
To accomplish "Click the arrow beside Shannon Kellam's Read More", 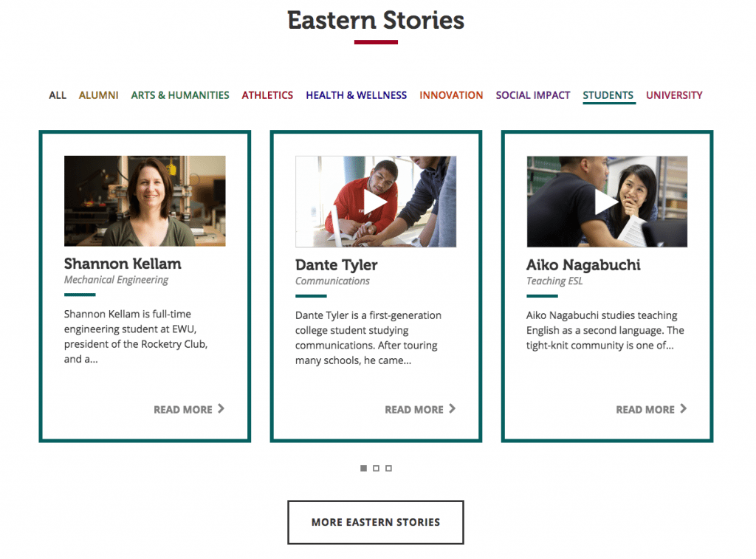I will (221, 408).
